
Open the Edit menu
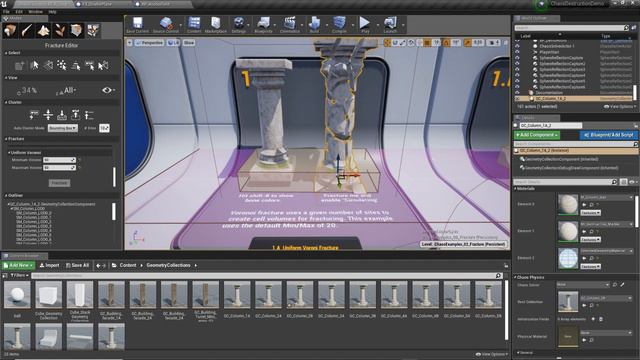19,12
